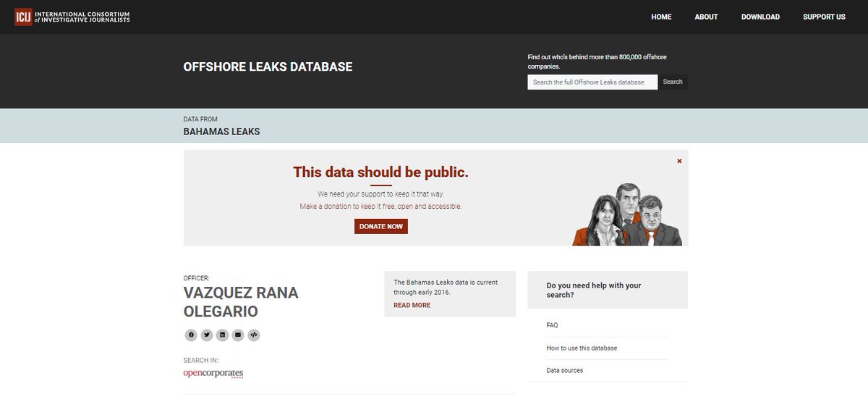Click the VAZQUEZ RANA OLEGARIO name

[x=241, y=302]
